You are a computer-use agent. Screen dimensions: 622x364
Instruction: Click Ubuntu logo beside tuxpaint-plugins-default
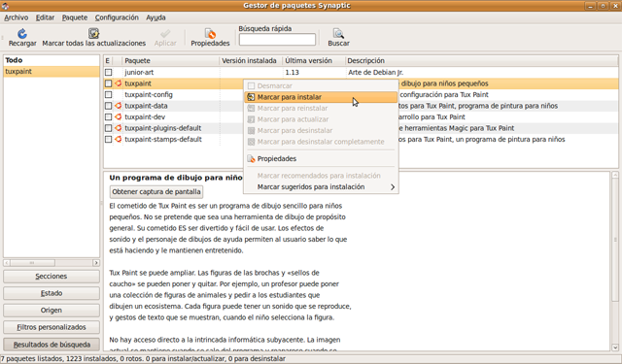[x=118, y=128]
